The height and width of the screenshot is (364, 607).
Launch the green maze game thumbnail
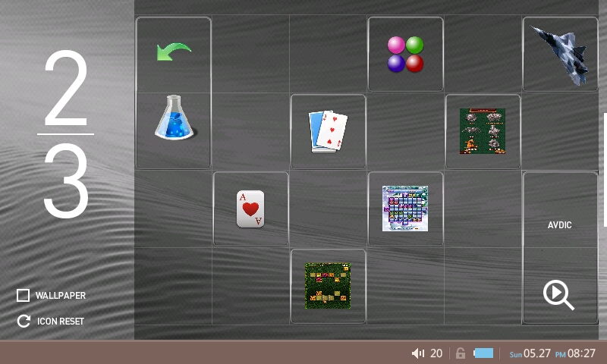click(328, 286)
